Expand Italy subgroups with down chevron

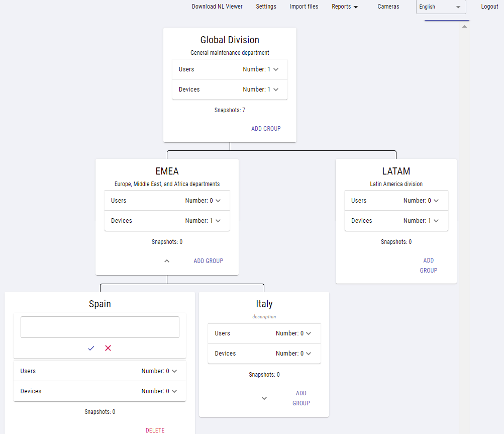[x=264, y=398]
